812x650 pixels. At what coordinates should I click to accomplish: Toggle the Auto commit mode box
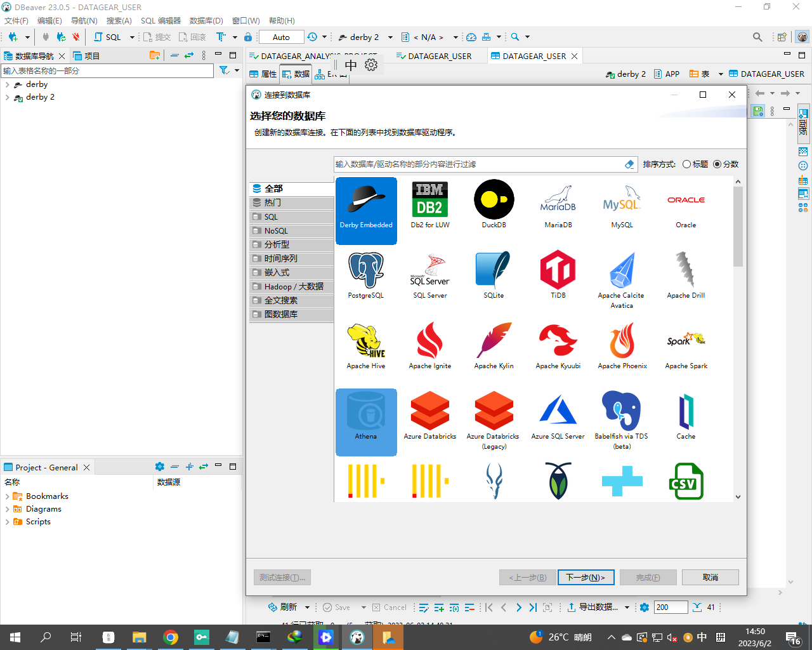click(281, 37)
